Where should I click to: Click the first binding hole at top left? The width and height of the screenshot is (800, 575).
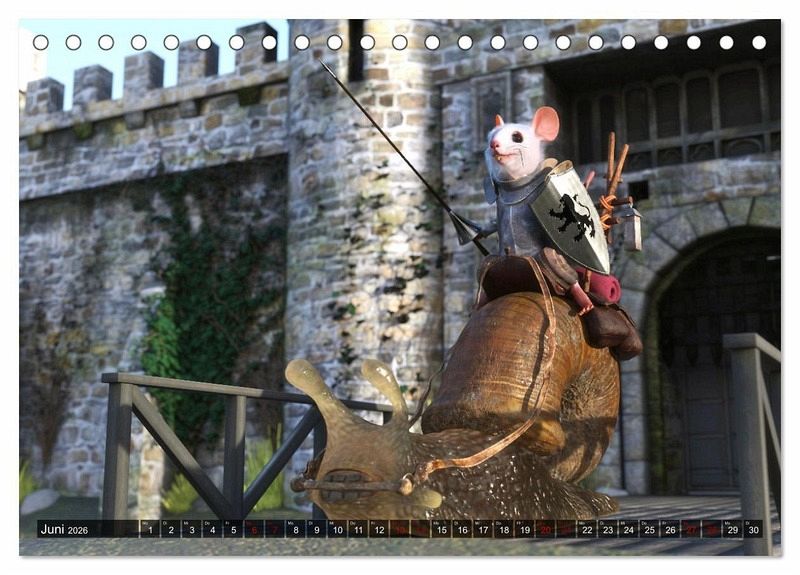pyautogui.click(x=41, y=42)
